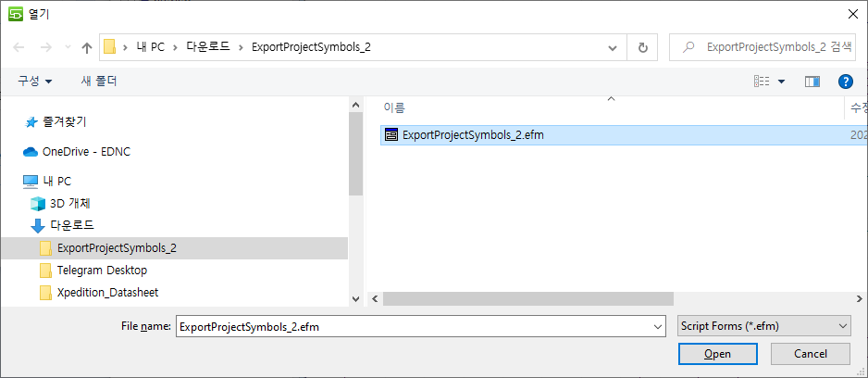The height and width of the screenshot is (378, 868).
Task: Click the Cancel button
Action: pos(810,354)
